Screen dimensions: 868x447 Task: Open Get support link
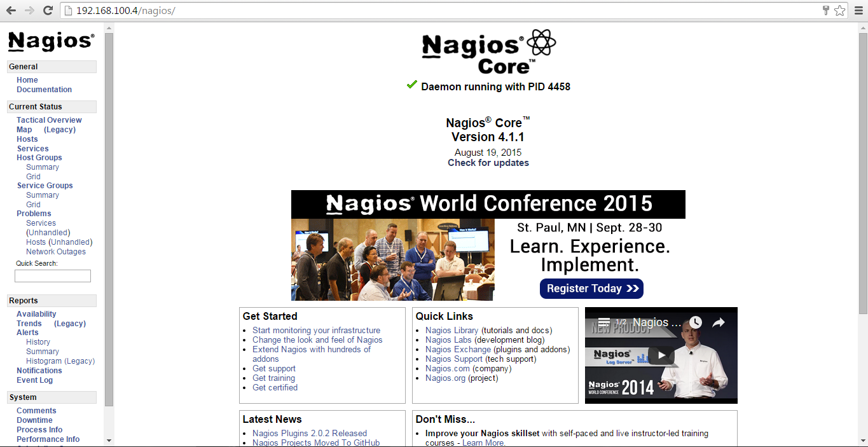coord(274,369)
